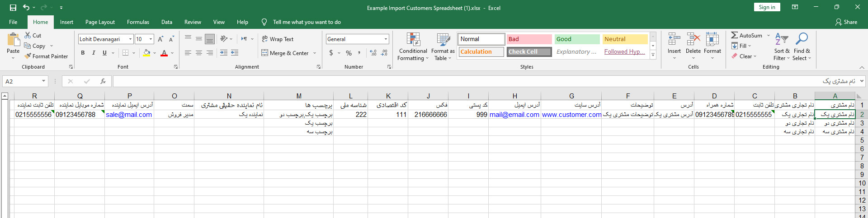Decrease the font size
Viewport: 868px width, 218px height.
171,39
